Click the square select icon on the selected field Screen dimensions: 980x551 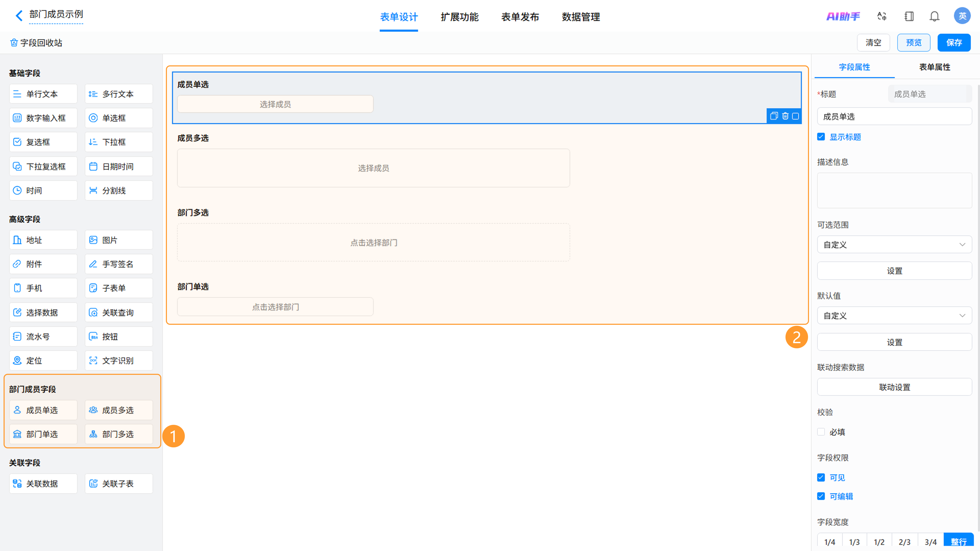pyautogui.click(x=795, y=116)
